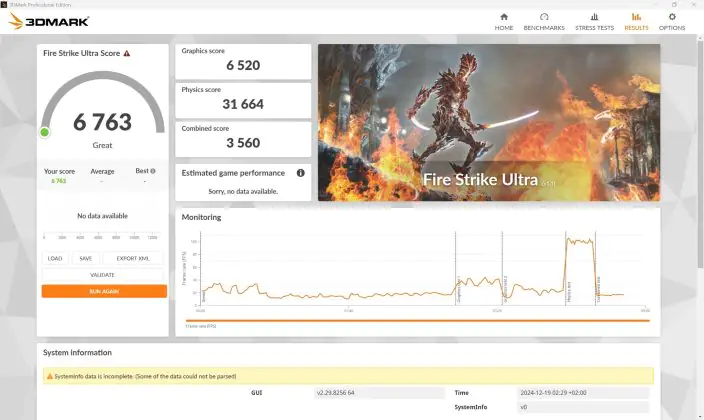704x420 pixels.
Task: Click the 3DMark logo
Action: (48, 21)
